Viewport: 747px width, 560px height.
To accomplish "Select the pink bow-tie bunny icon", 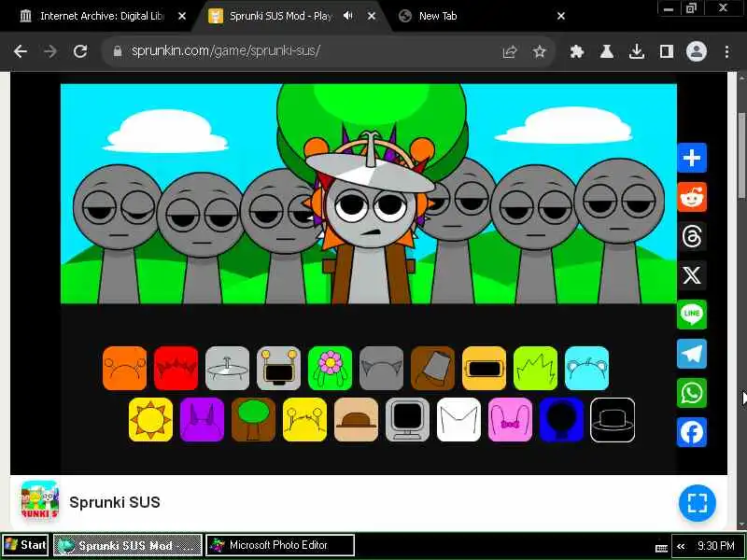I will tap(510, 419).
